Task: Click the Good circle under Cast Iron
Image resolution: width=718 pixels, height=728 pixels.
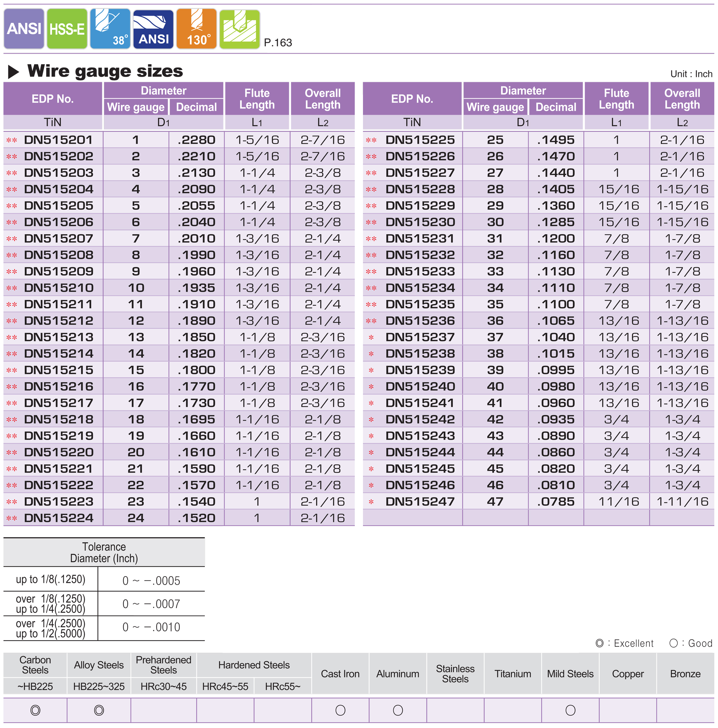Action: [x=340, y=710]
